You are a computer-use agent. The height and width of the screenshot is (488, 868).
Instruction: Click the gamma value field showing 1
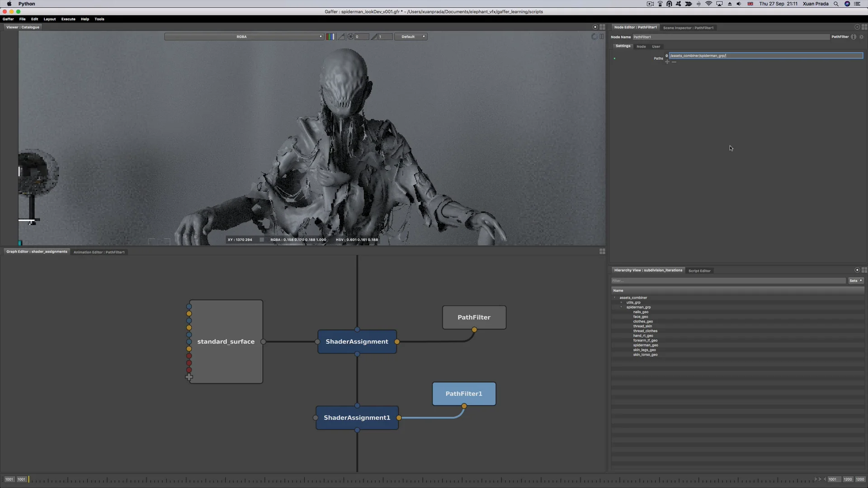(x=385, y=37)
